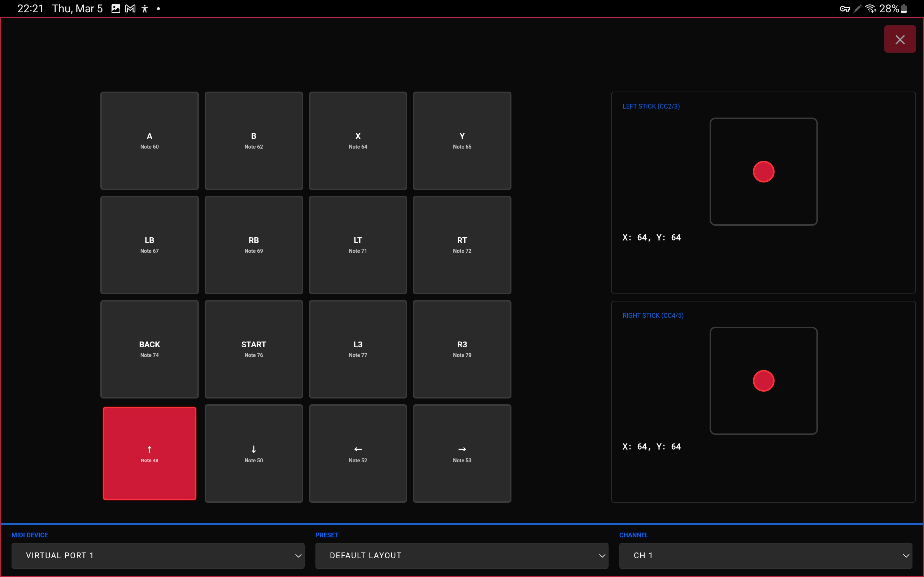Tap the left arrow pad Note 52

tap(358, 453)
